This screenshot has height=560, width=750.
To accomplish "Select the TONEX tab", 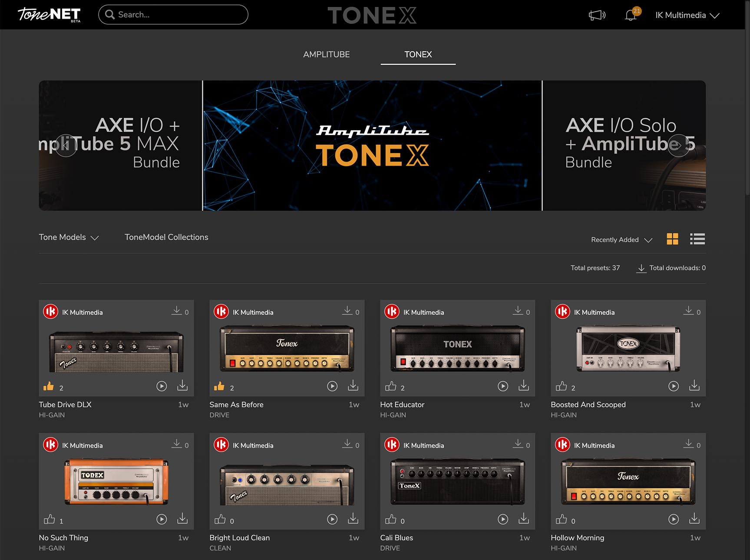I will pos(418,54).
